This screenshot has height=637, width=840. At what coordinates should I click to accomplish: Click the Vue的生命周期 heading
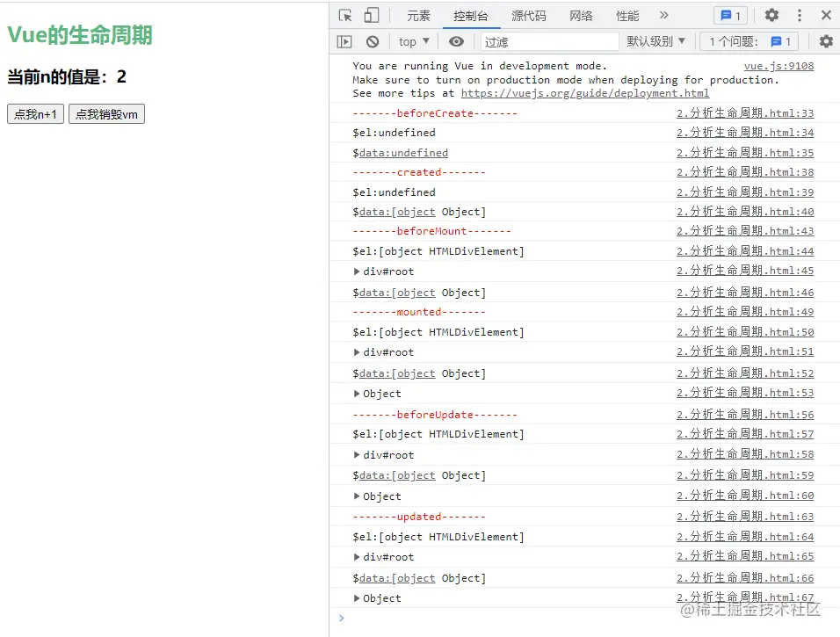pyautogui.click(x=80, y=35)
